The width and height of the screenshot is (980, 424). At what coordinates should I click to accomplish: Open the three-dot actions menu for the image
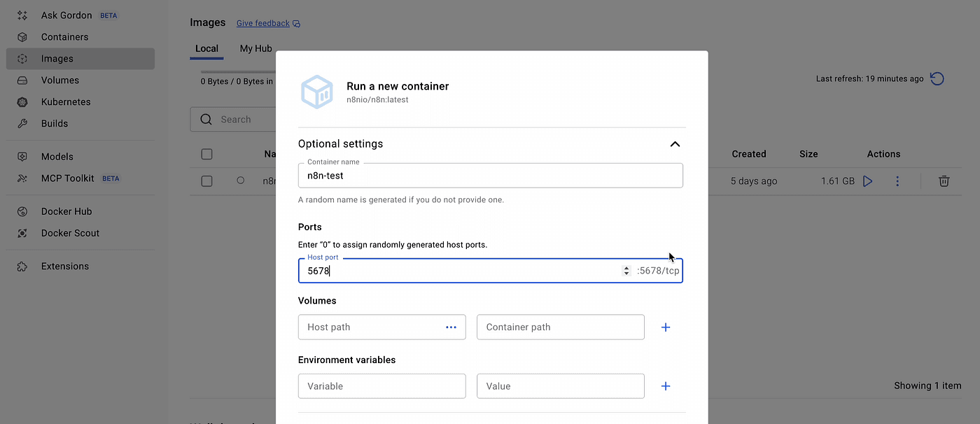click(x=897, y=181)
